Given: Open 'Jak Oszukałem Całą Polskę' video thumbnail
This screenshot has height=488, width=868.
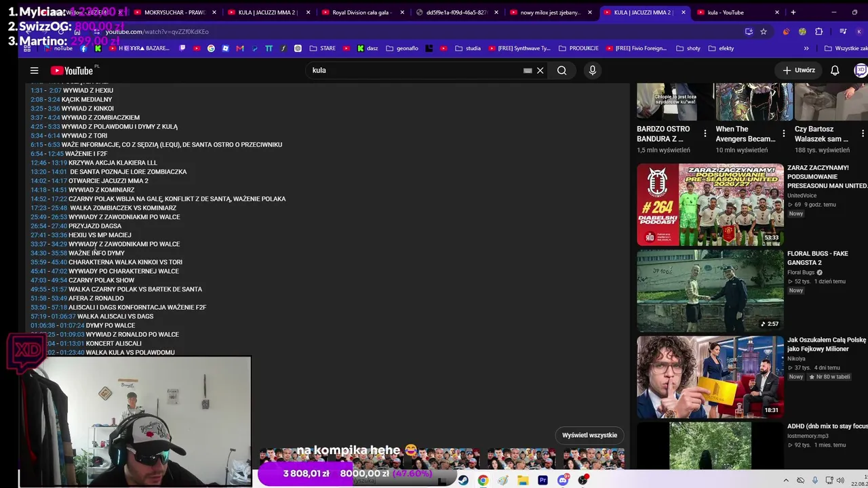Looking at the screenshot, I should click(710, 377).
